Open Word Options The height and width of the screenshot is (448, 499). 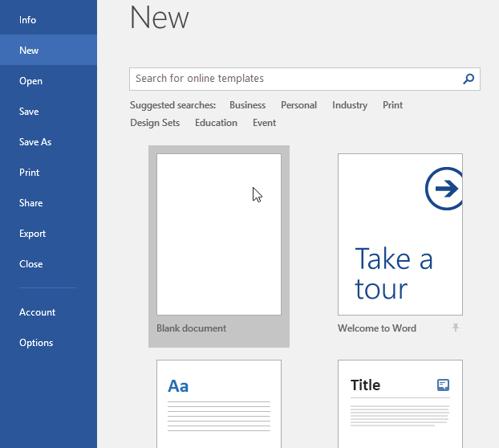tap(48, 343)
